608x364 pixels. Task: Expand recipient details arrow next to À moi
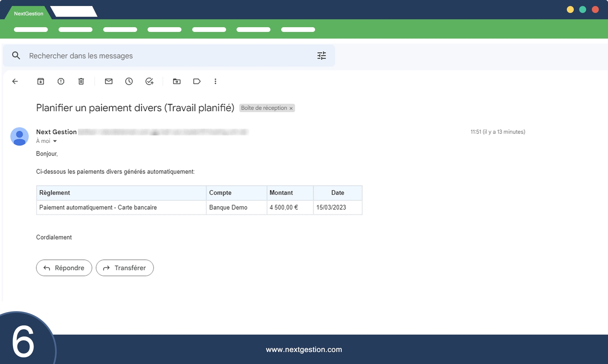[x=55, y=141]
